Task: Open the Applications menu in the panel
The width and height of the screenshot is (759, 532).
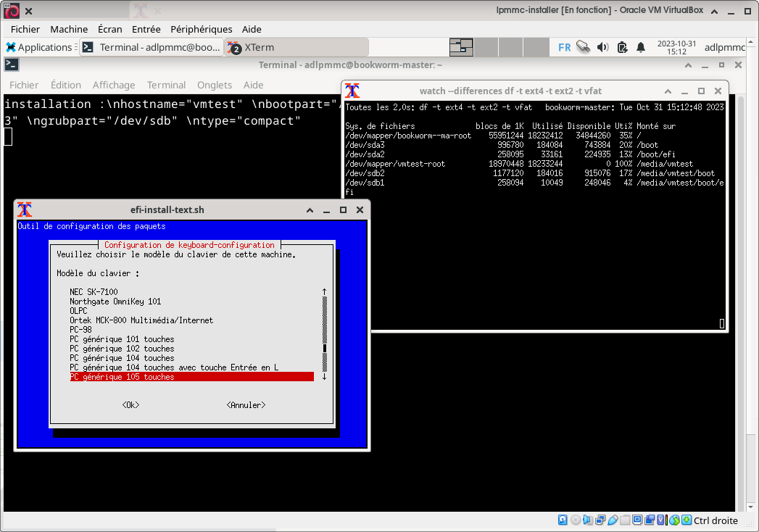Action: pyautogui.click(x=38, y=47)
